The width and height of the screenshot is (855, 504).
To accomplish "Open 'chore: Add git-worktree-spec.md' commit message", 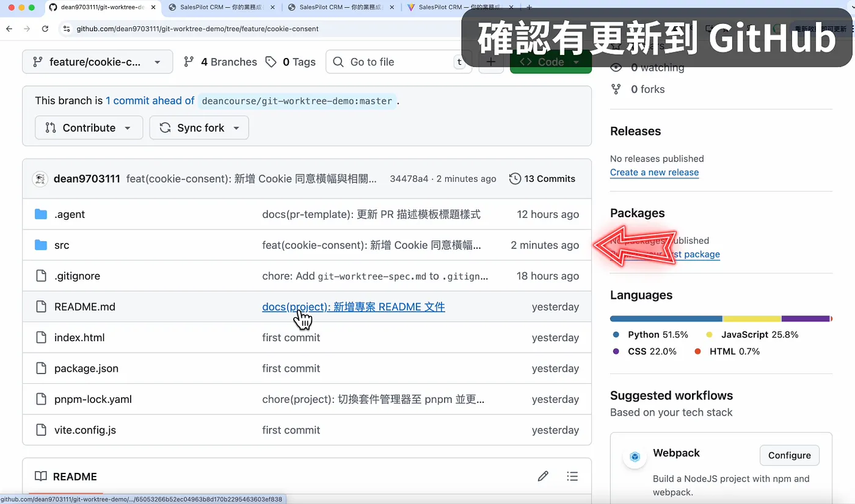I will (375, 276).
